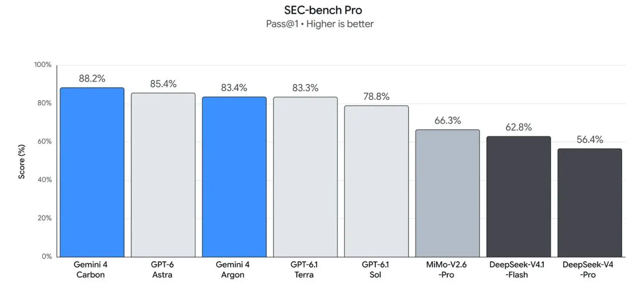644x288 pixels.
Task: Click the Gemini 4 Carbon axis label
Action: (x=91, y=269)
